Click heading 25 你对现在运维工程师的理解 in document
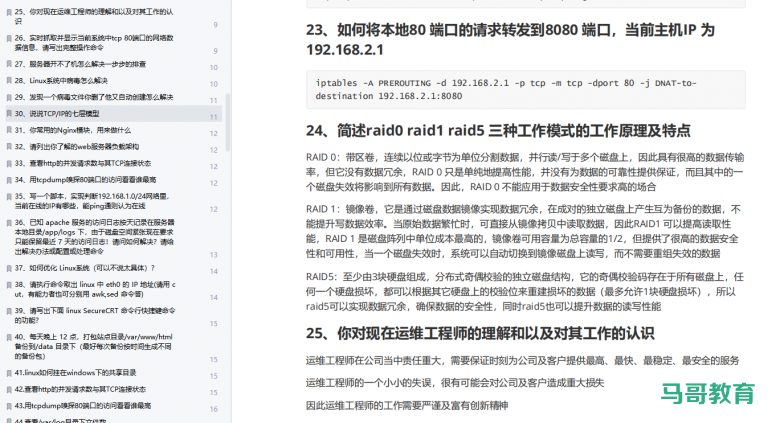Viewport: 780px width, 423px height. pyautogui.click(x=480, y=332)
